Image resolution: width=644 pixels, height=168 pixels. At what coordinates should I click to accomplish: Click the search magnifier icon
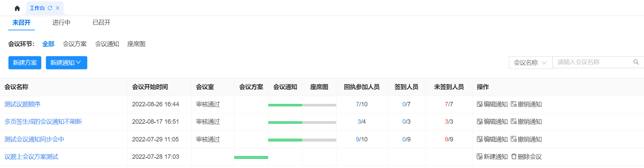636,62
